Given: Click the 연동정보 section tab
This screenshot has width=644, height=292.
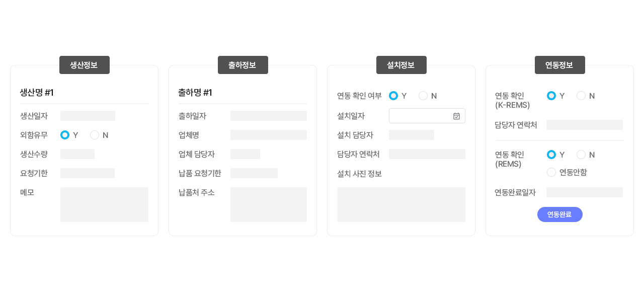Looking at the screenshot, I should pos(559,65).
